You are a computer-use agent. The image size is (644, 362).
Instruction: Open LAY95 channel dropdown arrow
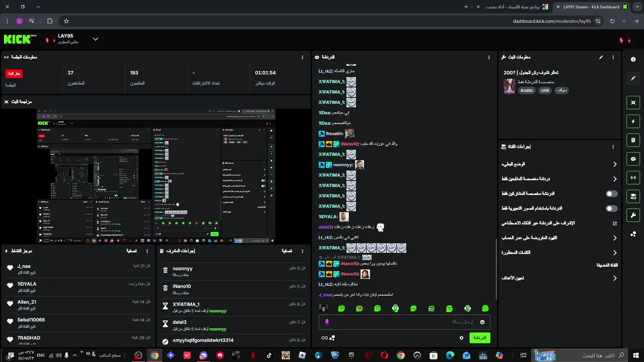tap(96, 39)
